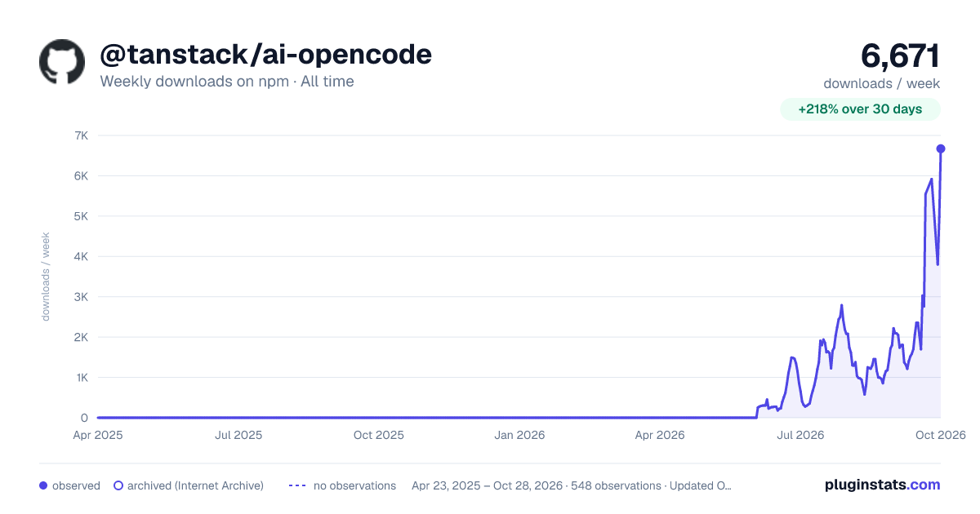
Task: Click the 5K y-axis label
Action: (81, 216)
